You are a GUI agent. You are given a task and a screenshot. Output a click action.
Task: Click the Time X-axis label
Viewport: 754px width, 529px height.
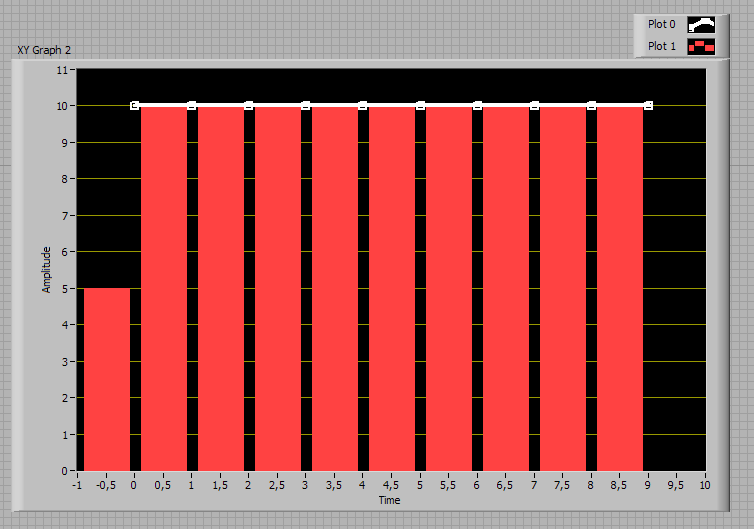(x=390, y=500)
